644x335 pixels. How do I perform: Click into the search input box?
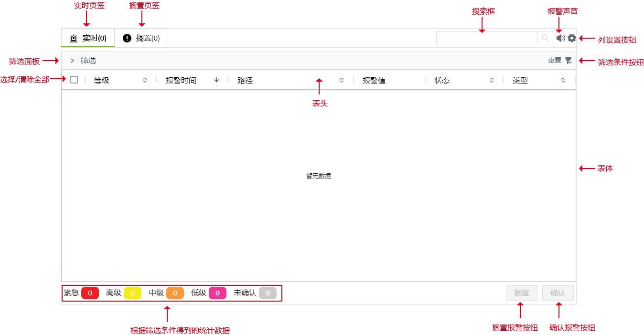pyautogui.click(x=486, y=38)
